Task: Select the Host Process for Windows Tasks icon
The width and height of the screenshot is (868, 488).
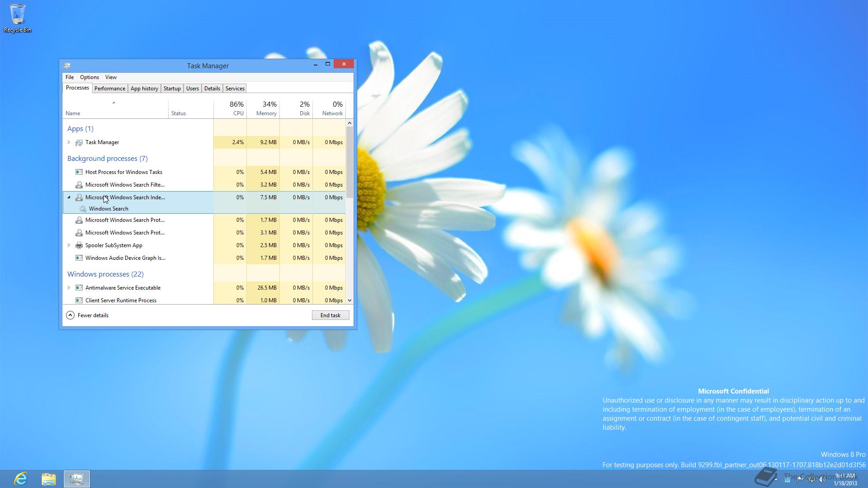Action: point(79,172)
